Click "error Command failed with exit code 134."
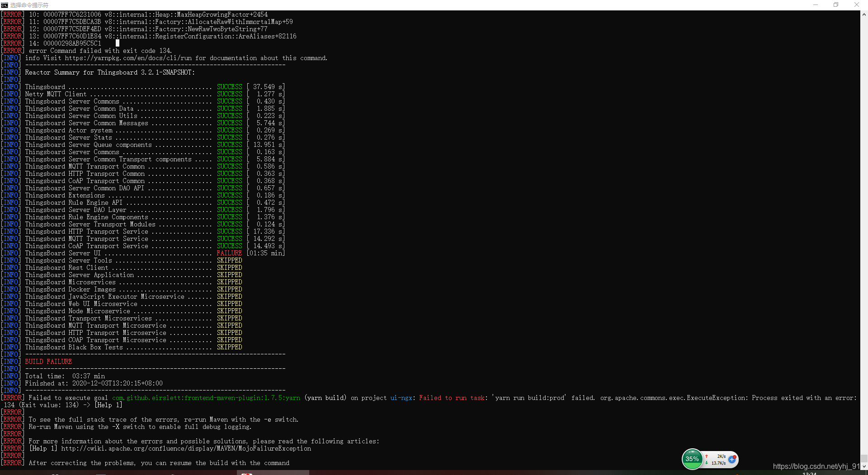Image resolution: width=868 pixels, height=475 pixels. tap(100, 51)
